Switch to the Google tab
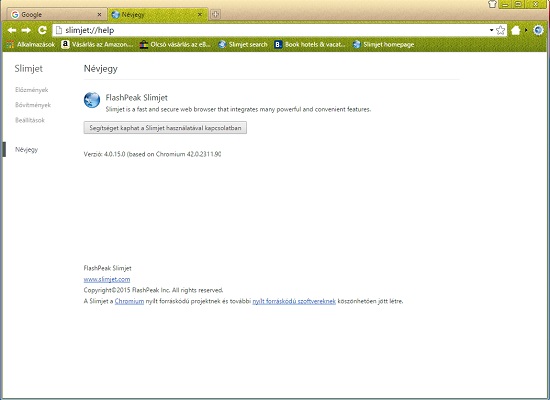Screen dimensions: 550x400 pos(56,15)
